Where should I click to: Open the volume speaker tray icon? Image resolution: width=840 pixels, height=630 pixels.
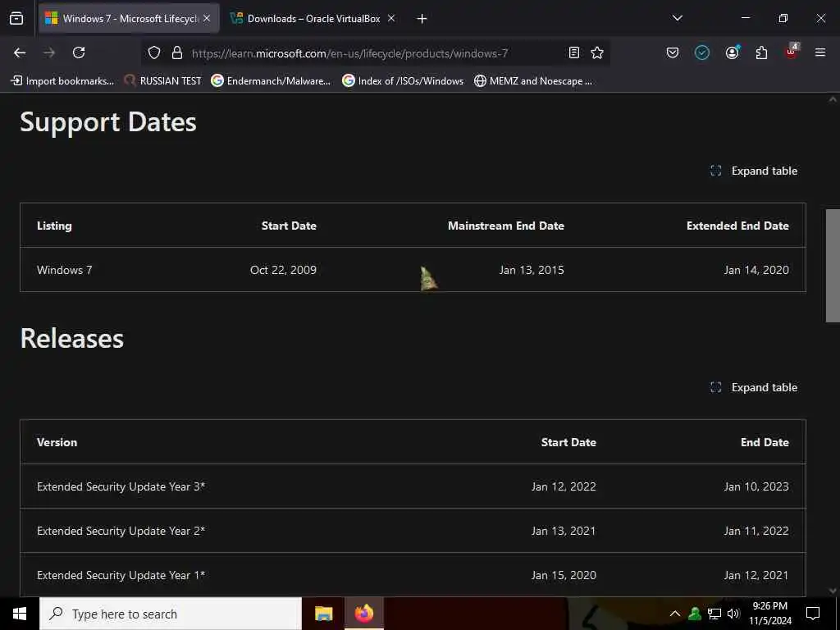pyautogui.click(x=733, y=614)
